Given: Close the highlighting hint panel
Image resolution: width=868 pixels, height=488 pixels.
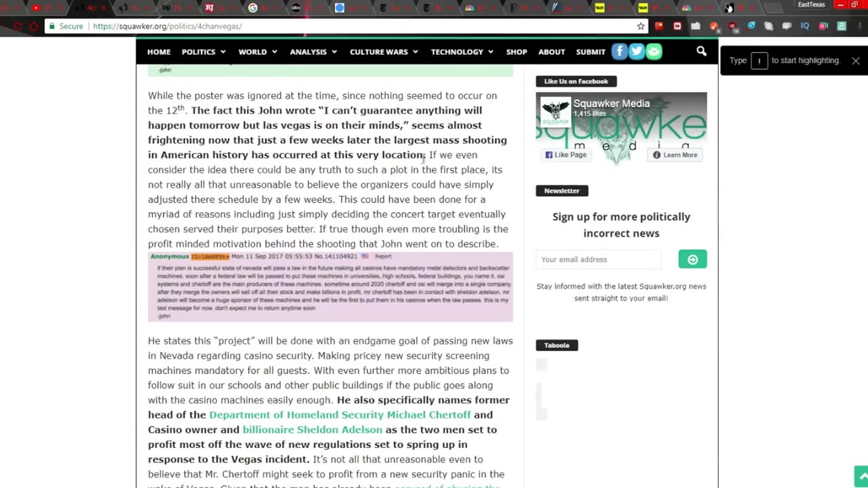Looking at the screenshot, I should point(856,60).
